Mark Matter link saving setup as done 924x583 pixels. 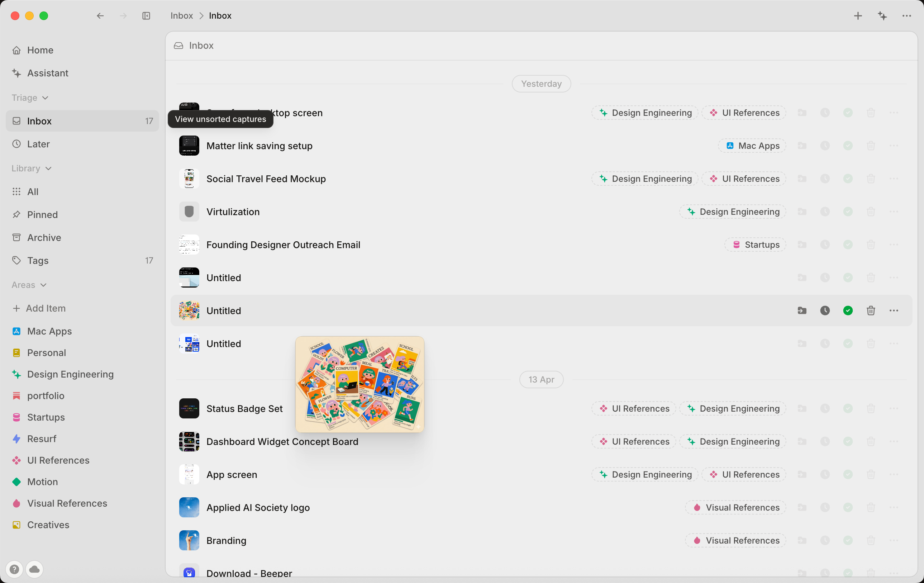point(848,146)
